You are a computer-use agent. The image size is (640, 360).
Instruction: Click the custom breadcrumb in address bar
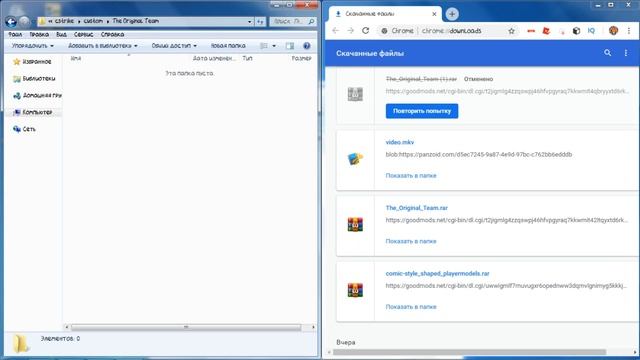point(93,21)
